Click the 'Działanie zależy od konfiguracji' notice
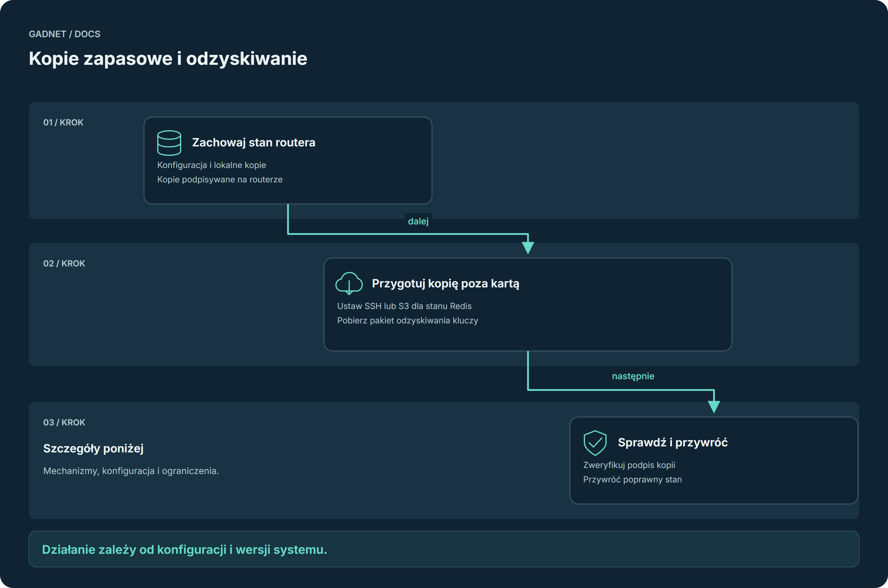 444,549
